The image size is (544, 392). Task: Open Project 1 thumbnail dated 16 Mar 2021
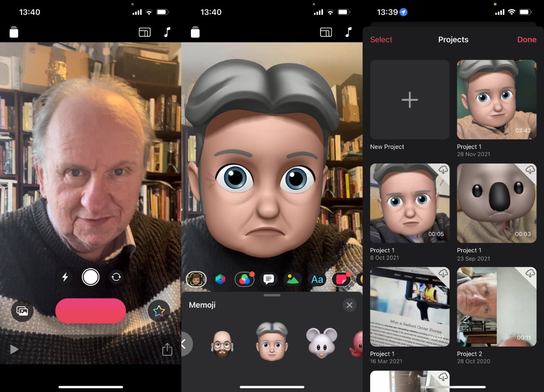point(410,307)
